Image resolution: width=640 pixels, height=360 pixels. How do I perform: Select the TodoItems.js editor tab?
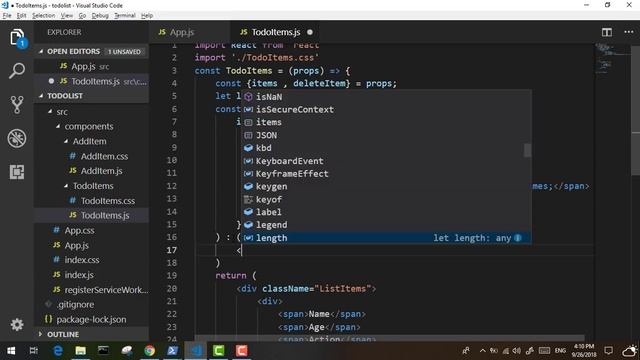click(x=276, y=32)
